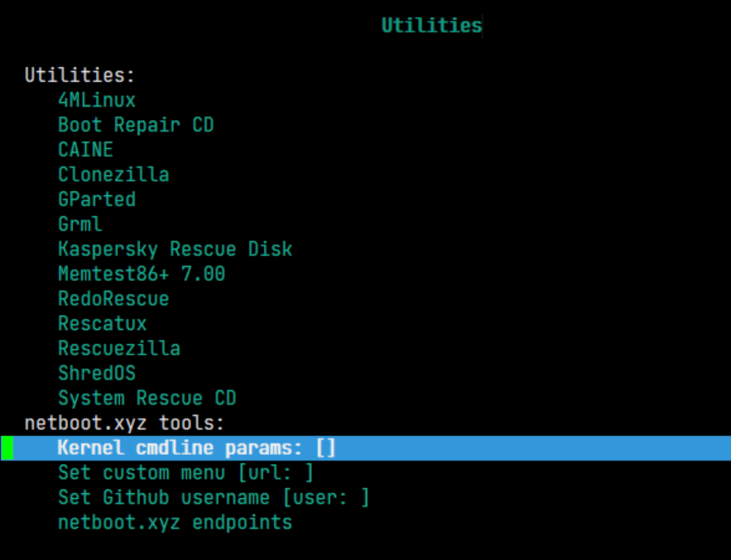731x560 pixels.
Task: Click the highlighted Kernel cmdline params row
Action: (196, 448)
